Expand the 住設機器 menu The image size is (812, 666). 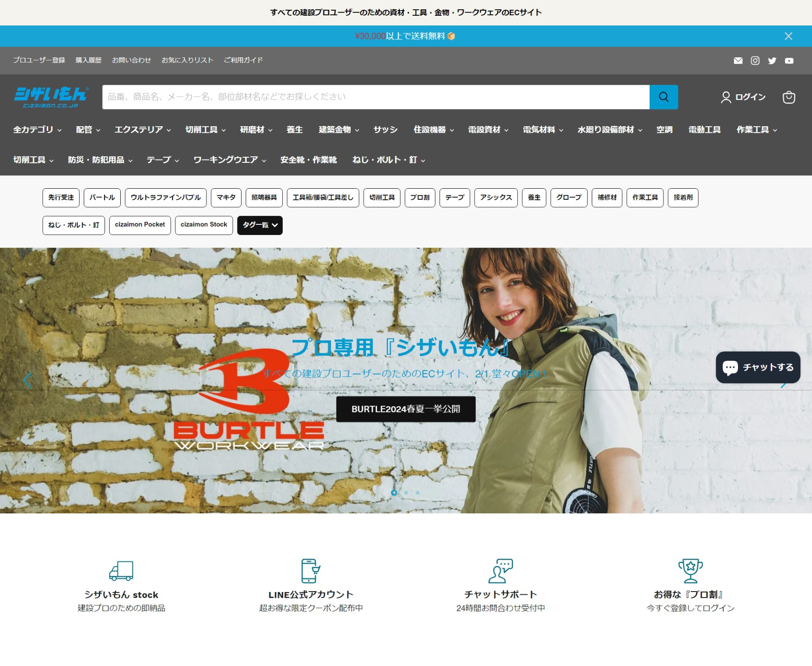(x=434, y=130)
